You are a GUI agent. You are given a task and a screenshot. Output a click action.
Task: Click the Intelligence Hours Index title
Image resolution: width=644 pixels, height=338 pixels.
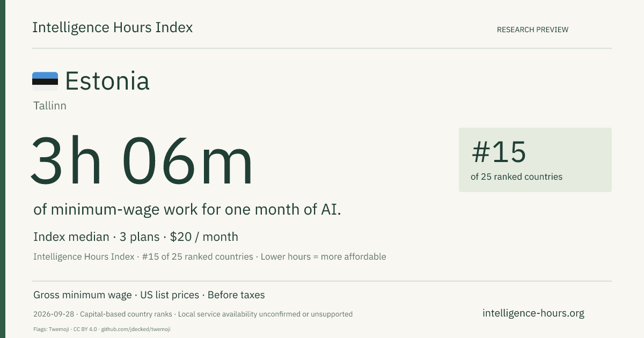point(112,27)
